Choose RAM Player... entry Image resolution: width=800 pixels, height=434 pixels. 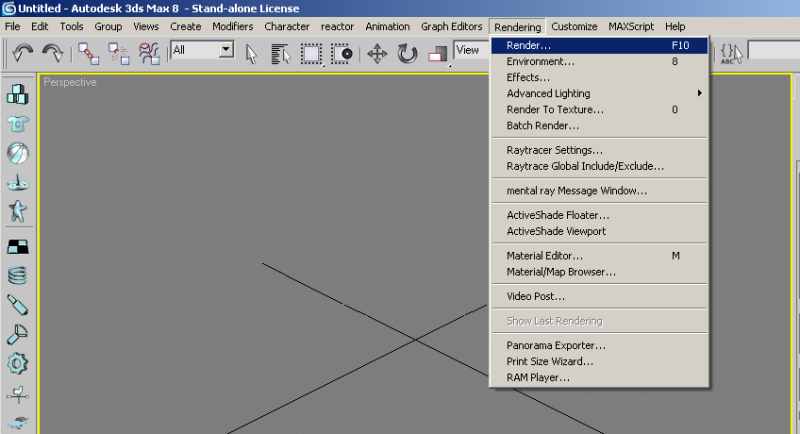pyautogui.click(x=599, y=377)
